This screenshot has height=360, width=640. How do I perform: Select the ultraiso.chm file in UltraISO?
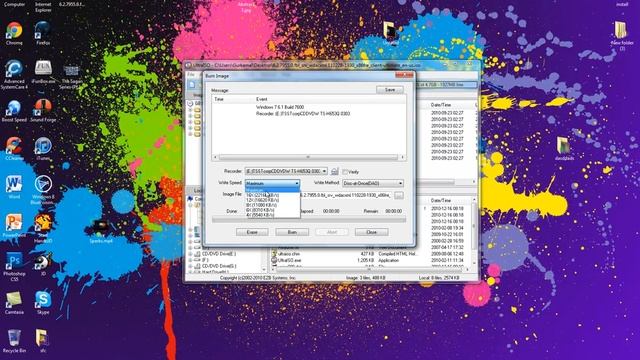click(288, 254)
